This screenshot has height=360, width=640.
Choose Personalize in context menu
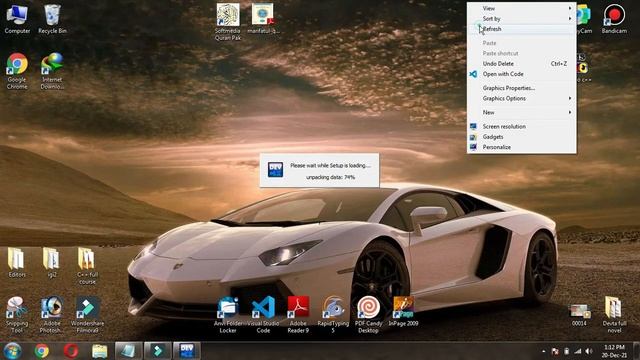tap(522, 147)
